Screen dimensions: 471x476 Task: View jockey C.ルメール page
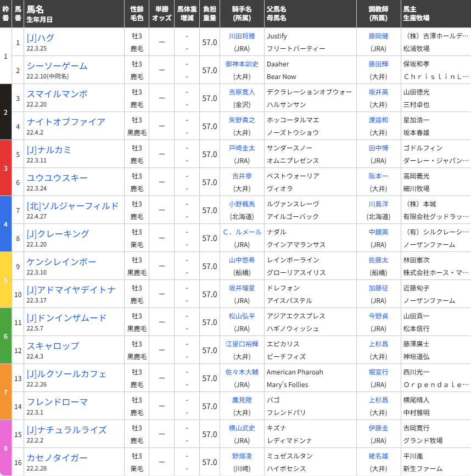242,232
